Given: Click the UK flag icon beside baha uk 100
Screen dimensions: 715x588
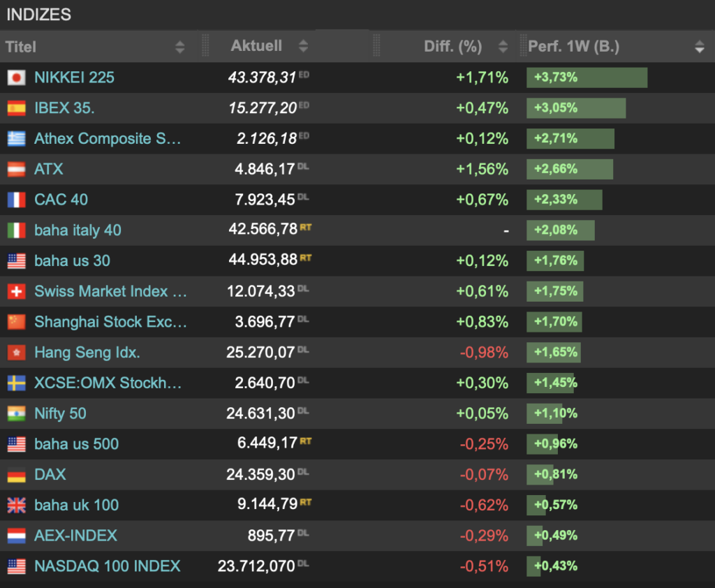Looking at the screenshot, I should click(x=17, y=506).
